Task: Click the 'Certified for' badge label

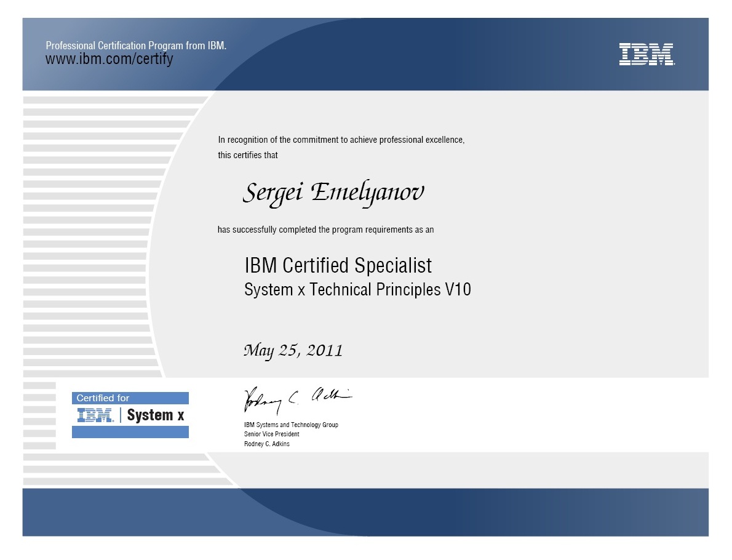Action: [103, 398]
